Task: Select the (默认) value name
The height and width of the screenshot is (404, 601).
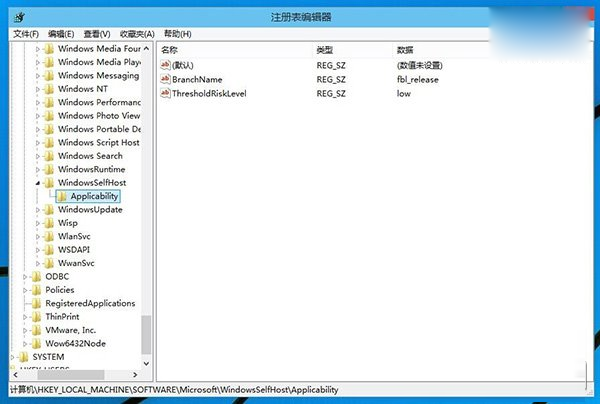Action: tap(183, 66)
